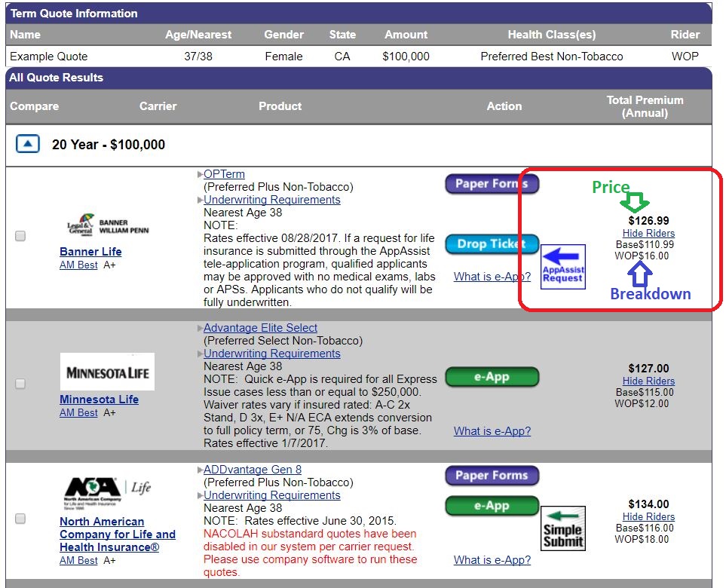Click the Simple Submit icon

click(563, 528)
